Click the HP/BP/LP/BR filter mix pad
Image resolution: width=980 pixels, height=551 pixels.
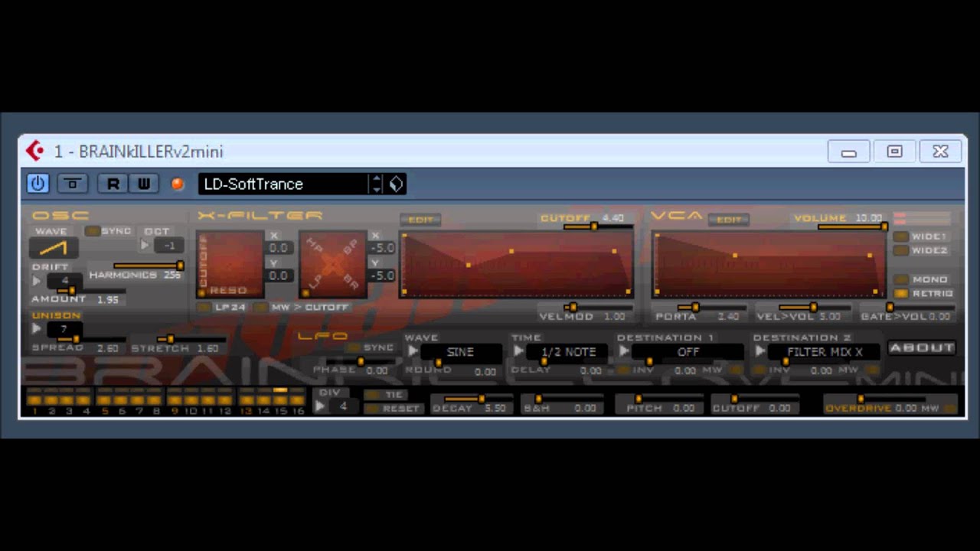coord(332,264)
